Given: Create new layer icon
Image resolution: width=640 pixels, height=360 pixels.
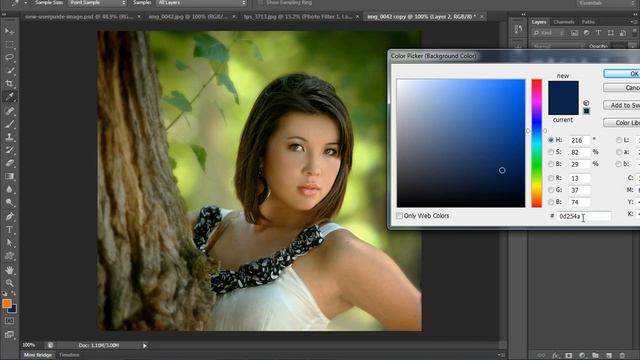Looking at the screenshot, I should point(609,356).
